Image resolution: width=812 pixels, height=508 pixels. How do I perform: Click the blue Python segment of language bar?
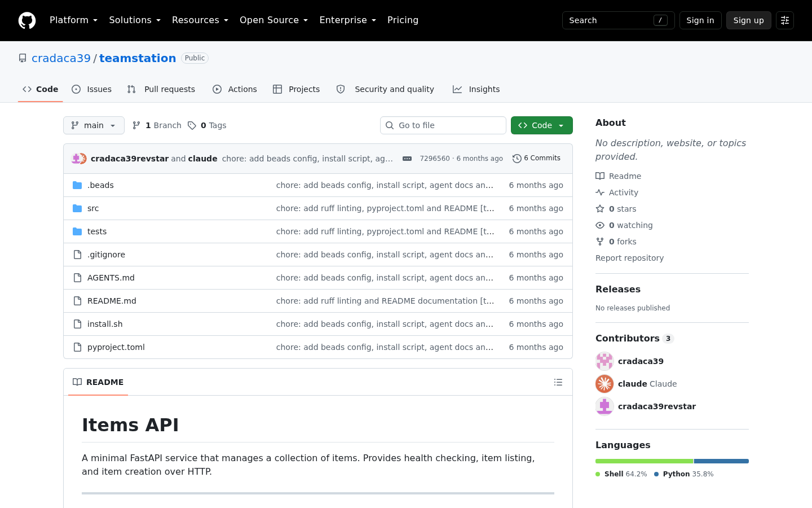point(722,461)
